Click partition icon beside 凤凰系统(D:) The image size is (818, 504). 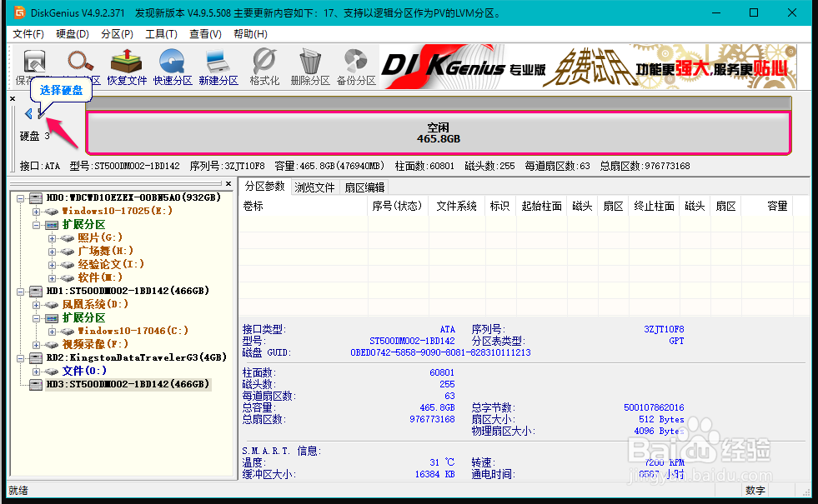(x=51, y=305)
